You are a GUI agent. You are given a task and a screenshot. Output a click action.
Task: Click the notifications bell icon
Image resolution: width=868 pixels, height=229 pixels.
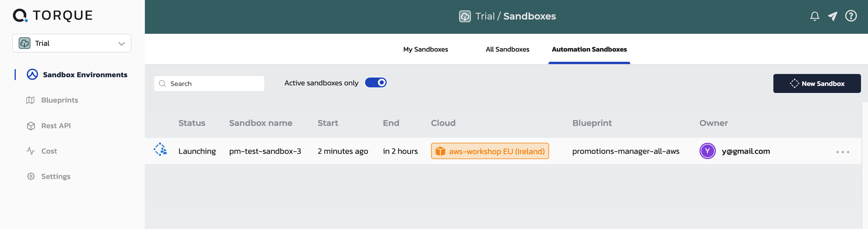(x=815, y=16)
